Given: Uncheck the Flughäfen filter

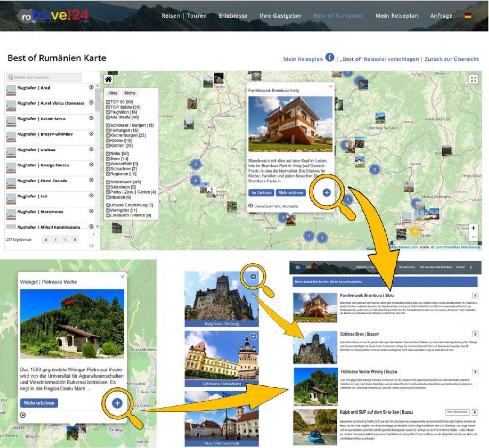Looking at the screenshot, I should (108, 112).
